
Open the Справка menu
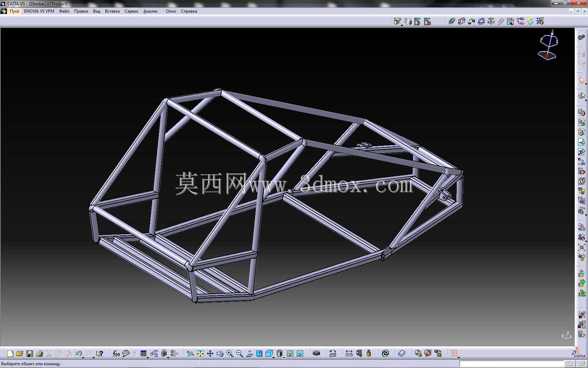(189, 11)
